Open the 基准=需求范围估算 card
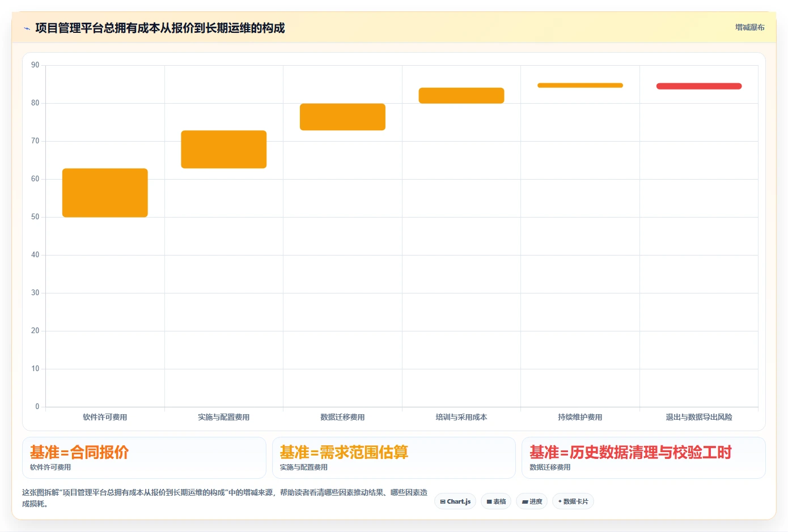788x532 pixels. click(394, 458)
